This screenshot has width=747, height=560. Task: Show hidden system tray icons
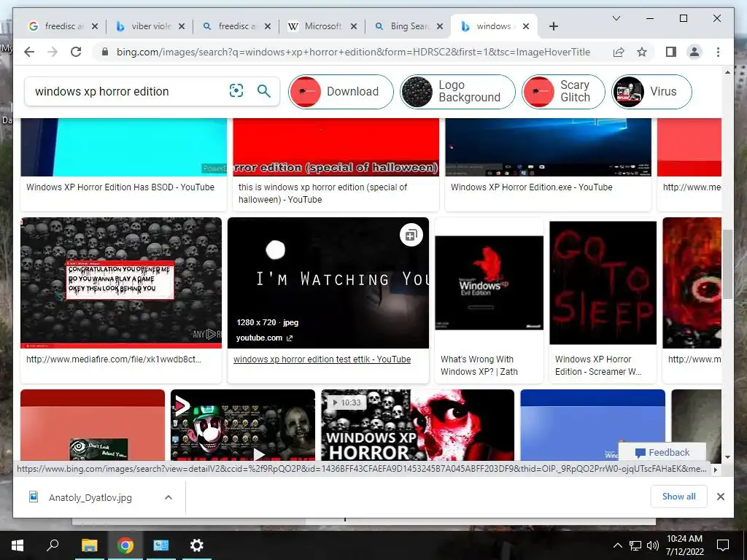[x=617, y=545]
